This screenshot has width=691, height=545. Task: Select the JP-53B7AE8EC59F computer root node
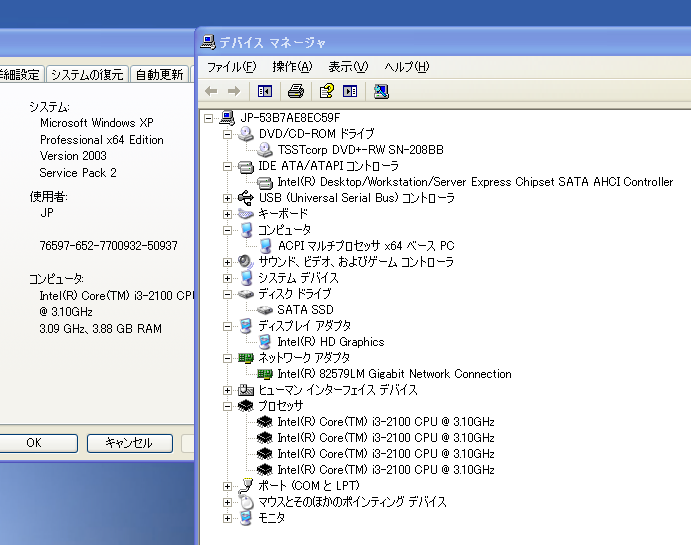290,118
